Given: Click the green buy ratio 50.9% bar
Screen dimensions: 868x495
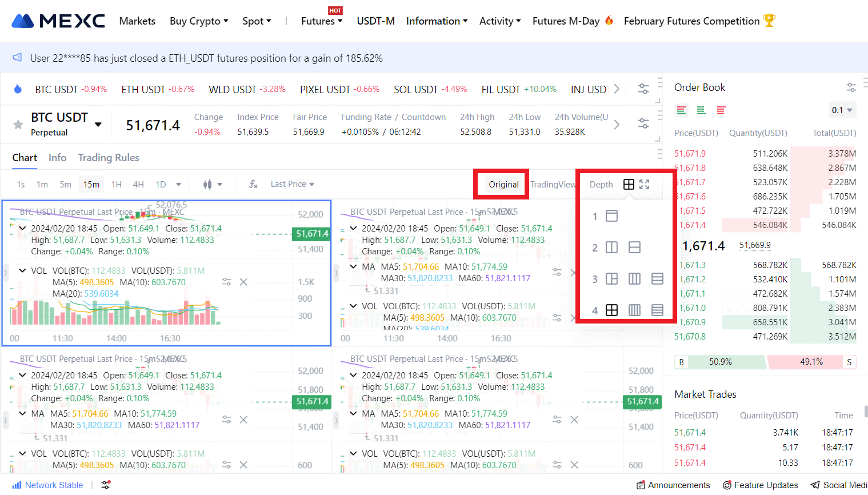Looking at the screenshot, I should point(721,362).
